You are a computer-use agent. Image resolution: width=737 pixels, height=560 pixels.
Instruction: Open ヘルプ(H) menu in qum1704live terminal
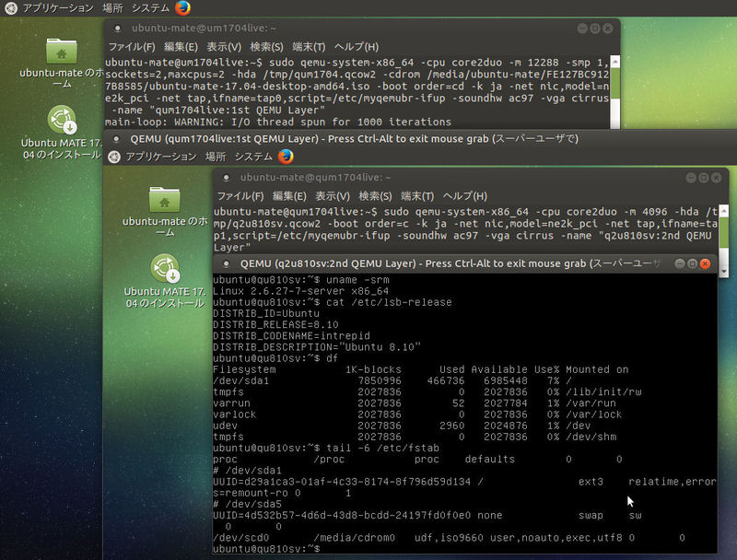click(465, 196)
